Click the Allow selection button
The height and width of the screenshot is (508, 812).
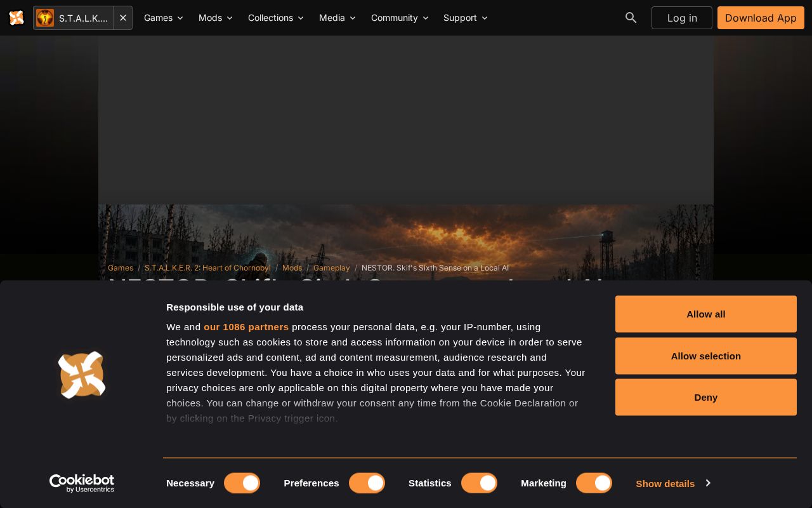click(706, 356)
